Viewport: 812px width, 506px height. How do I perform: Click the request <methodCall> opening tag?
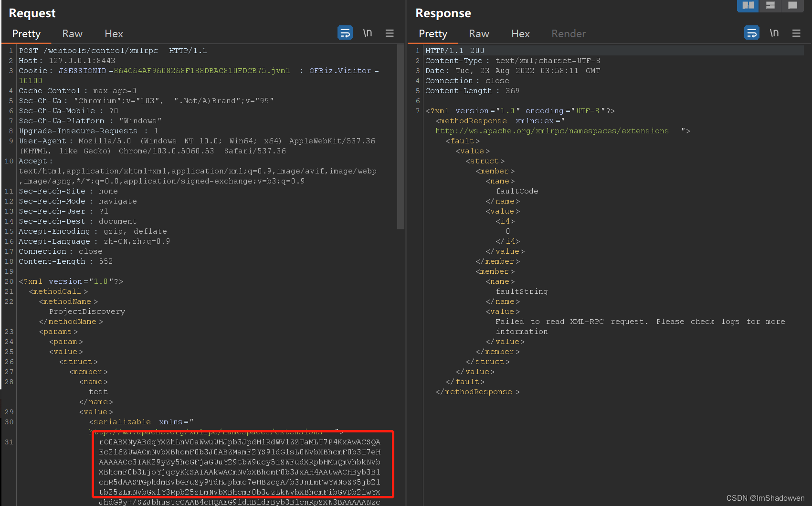pos(58,291)
